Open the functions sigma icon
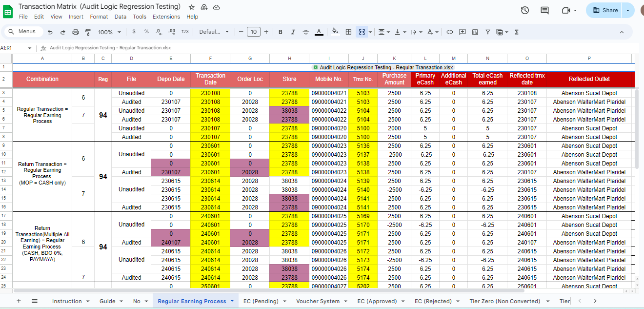This screenshot has height=309, width=644. [516, 32]
